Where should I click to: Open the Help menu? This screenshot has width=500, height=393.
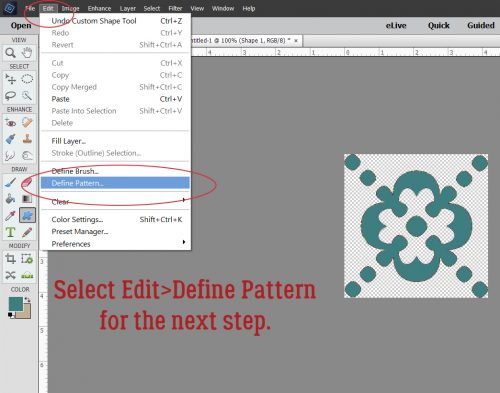[x=249, y=8]
